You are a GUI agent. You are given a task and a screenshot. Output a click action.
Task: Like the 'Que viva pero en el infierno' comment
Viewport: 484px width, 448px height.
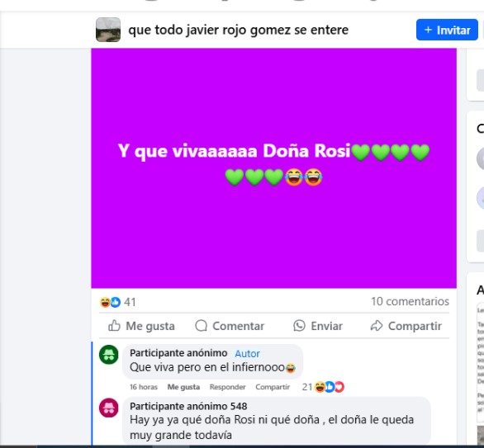(x=183, y=387)
